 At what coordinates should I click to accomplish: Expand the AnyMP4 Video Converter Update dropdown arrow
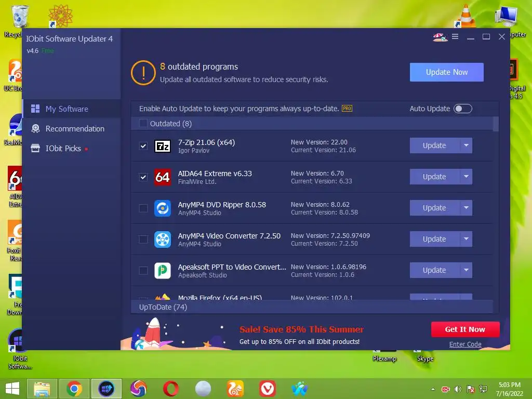tap(466, 239)
